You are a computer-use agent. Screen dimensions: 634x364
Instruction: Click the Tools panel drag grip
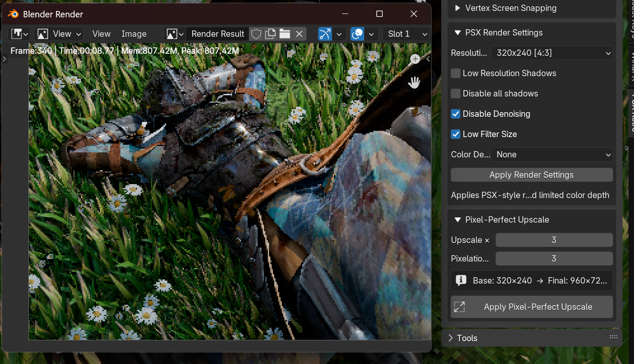(613, 337)
